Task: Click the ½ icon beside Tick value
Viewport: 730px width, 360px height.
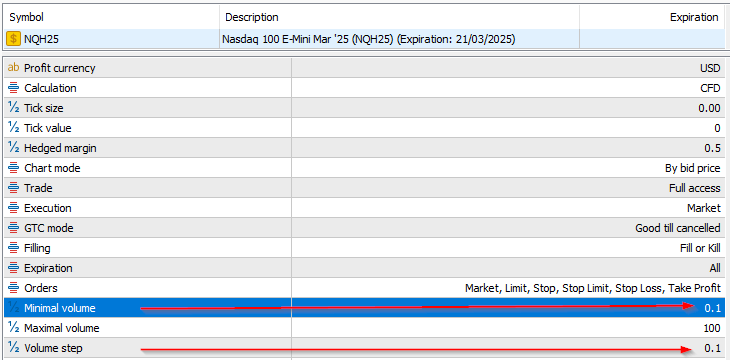Action: coord(14,128)
